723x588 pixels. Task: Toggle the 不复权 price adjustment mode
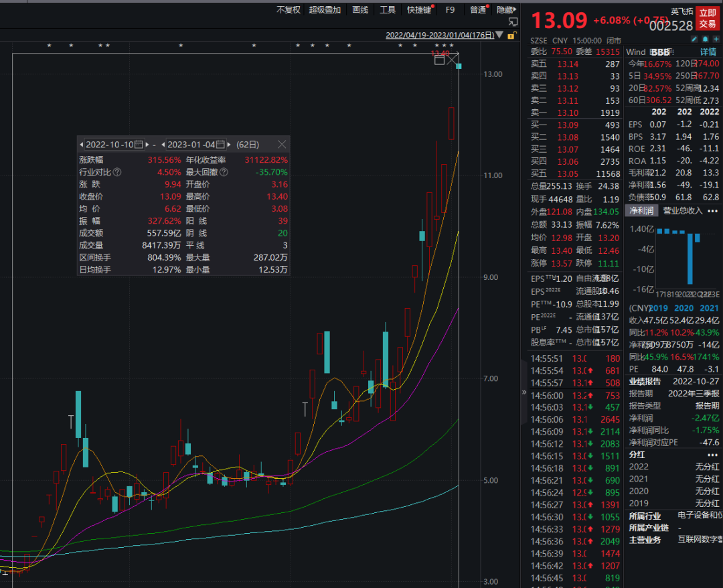(x=288, y=9)
